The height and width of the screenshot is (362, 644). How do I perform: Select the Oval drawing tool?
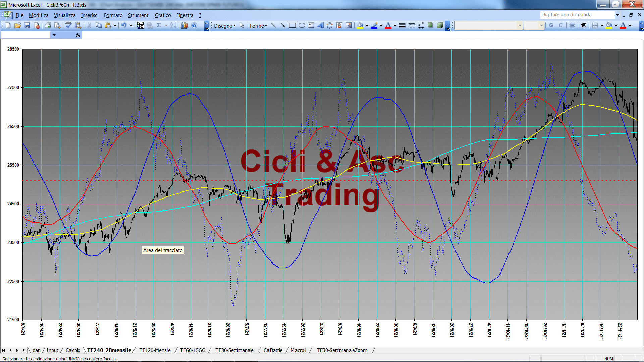pos(302,25)
